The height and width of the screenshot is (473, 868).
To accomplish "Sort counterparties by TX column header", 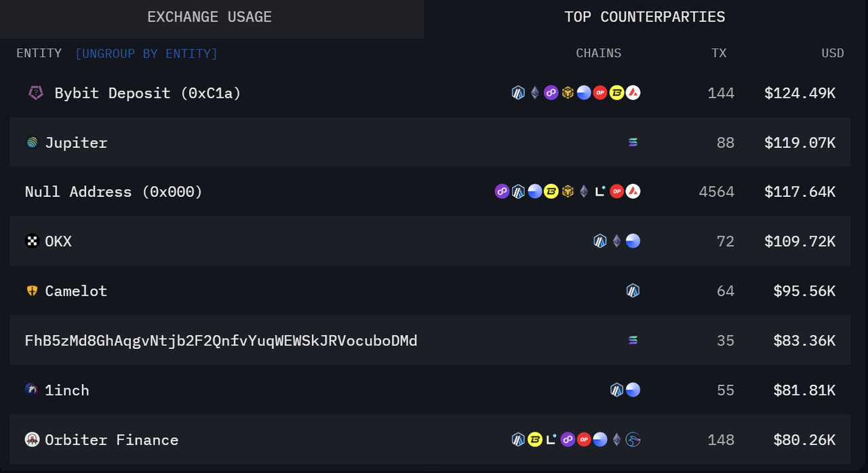I will [719, 54].
